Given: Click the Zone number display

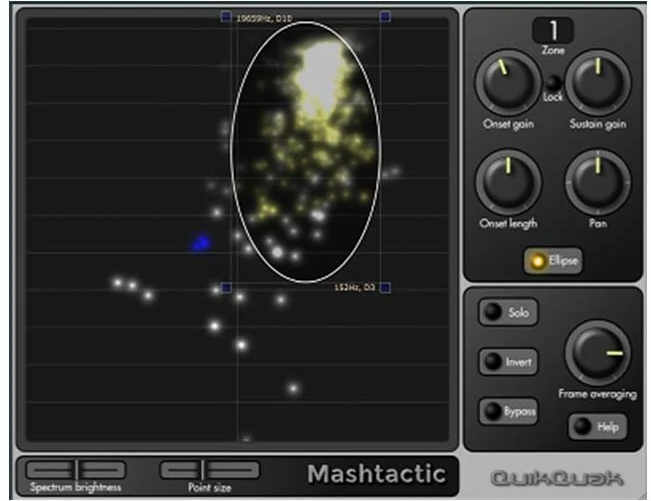Looking at the screenshot, I should point(553,30).
